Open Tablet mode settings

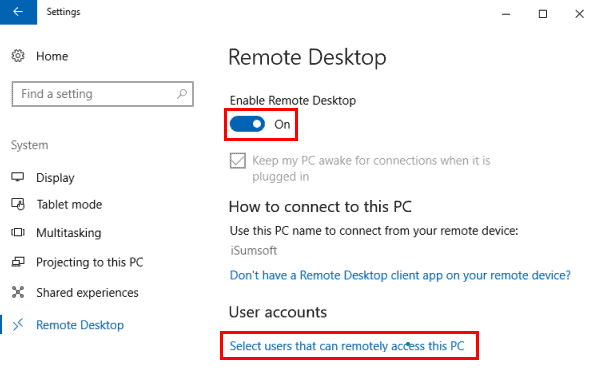tap(69, 205)
